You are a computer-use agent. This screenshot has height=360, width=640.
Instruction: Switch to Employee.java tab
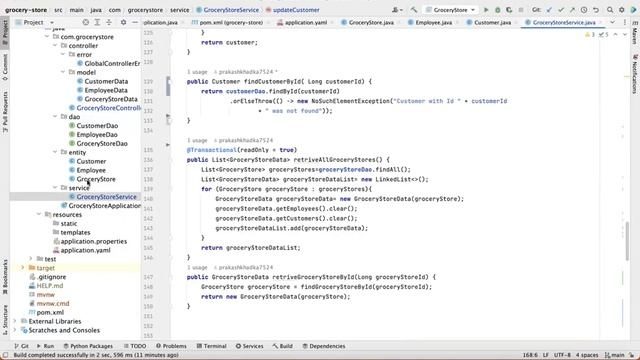click(430, 22)
